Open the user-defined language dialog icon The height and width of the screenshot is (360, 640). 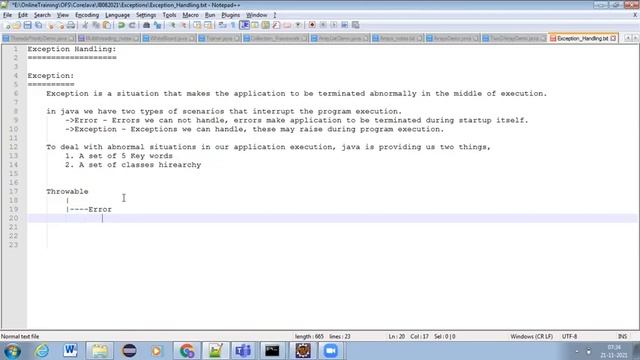point(255,25)
